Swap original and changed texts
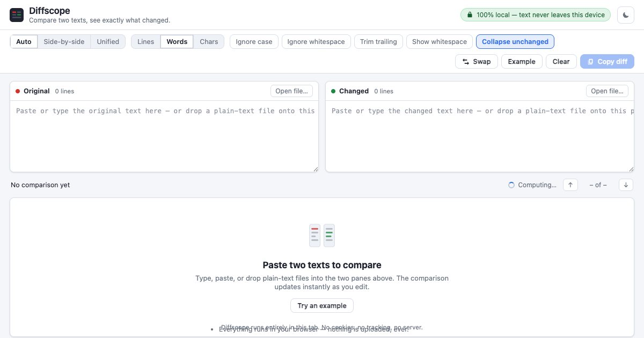Image resolution: width=644 pixels, height=338 pixels. tap(477, 61)
